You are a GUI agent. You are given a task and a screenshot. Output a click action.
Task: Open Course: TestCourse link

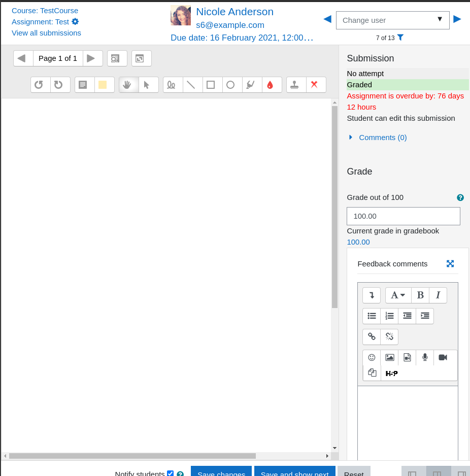[45, 11]
